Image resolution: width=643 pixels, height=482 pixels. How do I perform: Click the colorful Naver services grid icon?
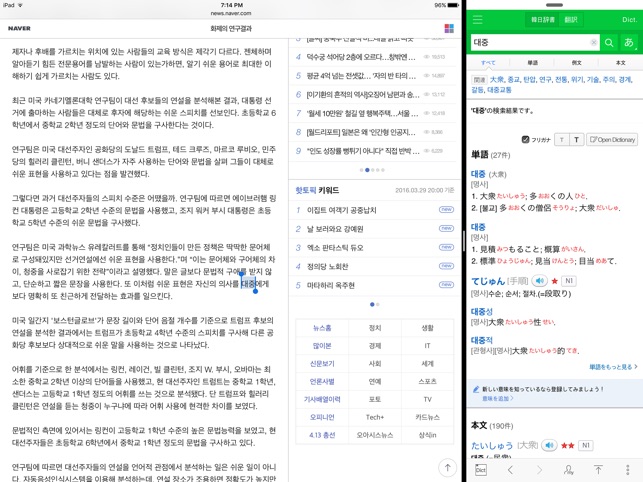(x=449, y=28)
